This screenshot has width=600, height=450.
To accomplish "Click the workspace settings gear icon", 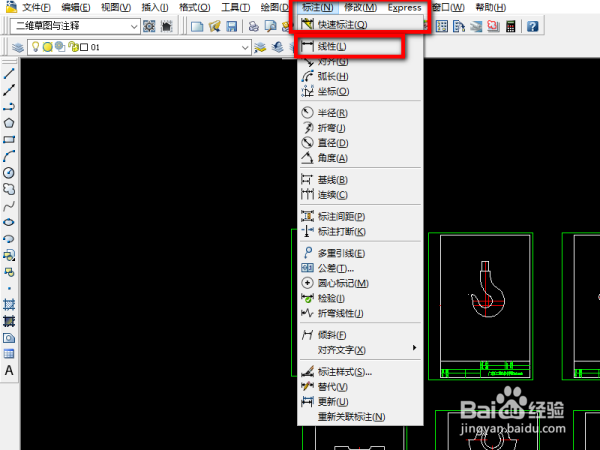I will pyautogui.click(x=149, y=26).
